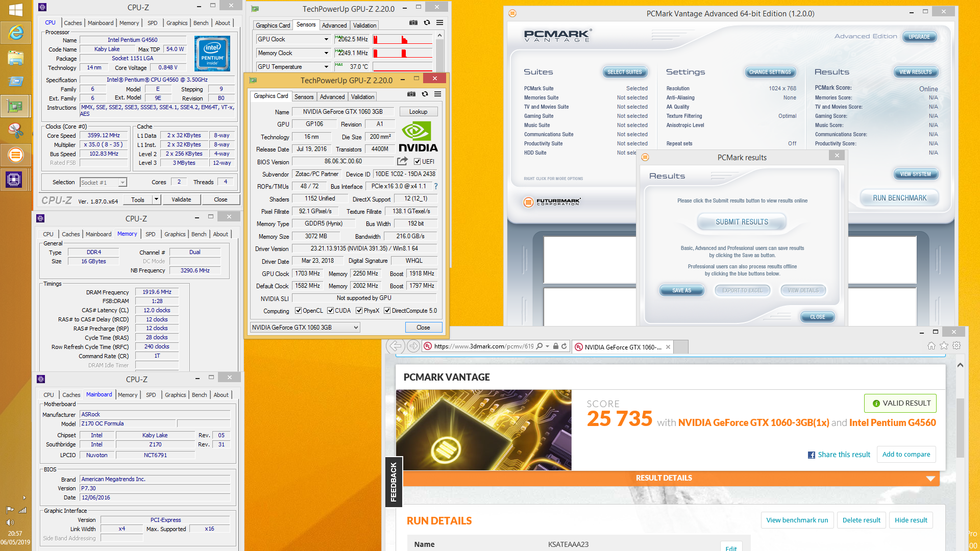Open the Windows Start button
Image resolution: width=980 pixels, height=551 pixels.
tap(15, 10)
